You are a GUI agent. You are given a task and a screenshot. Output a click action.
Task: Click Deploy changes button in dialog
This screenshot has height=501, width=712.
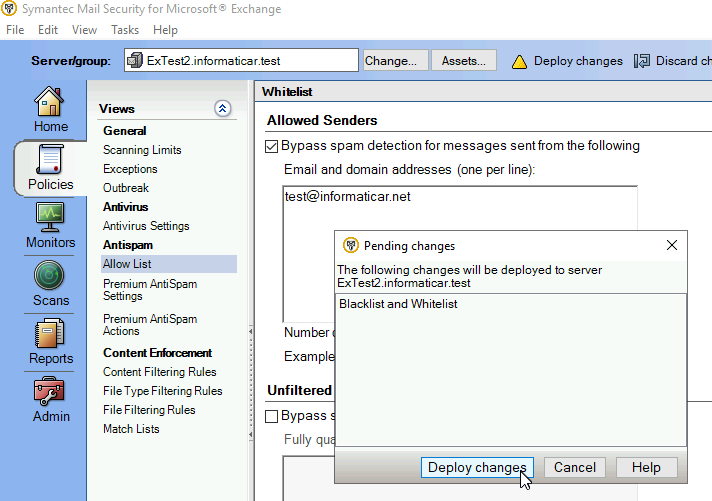[x=477, y=467]
